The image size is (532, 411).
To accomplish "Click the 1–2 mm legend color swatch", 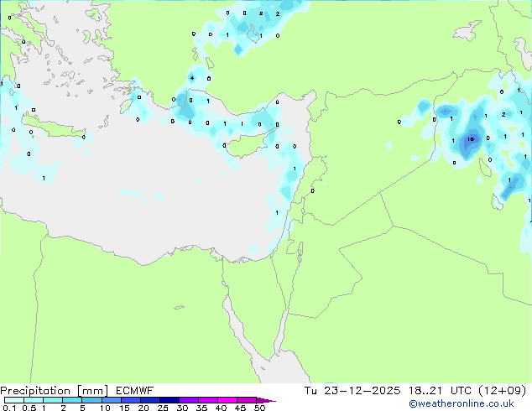I will coord(53,400).
